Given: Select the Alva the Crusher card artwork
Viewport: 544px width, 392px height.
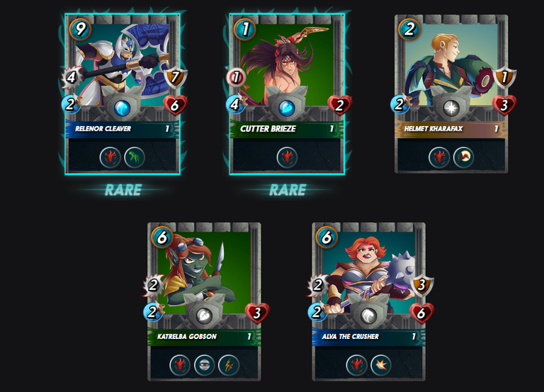Looking at the screenshot, I should [x=369, y=272].
